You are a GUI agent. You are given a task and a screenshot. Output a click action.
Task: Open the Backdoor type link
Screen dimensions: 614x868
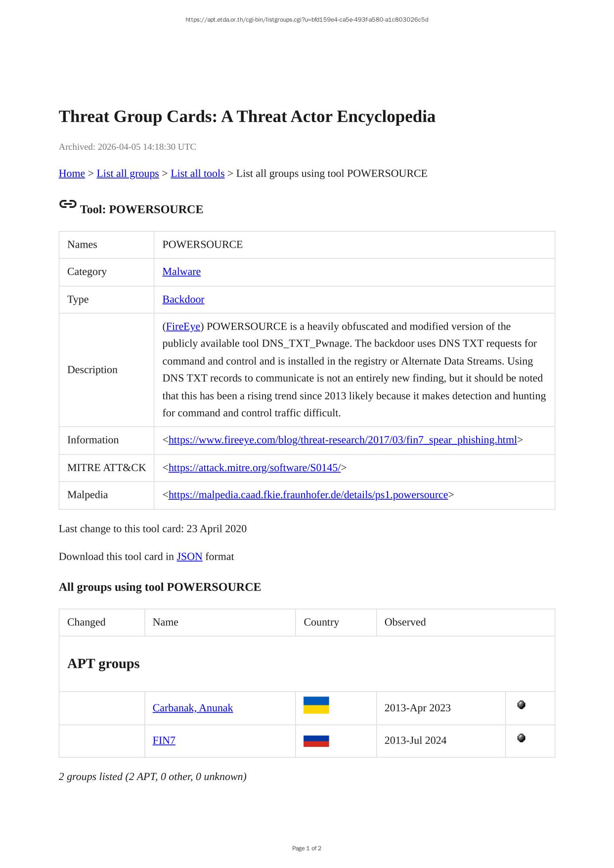point(183,300)
